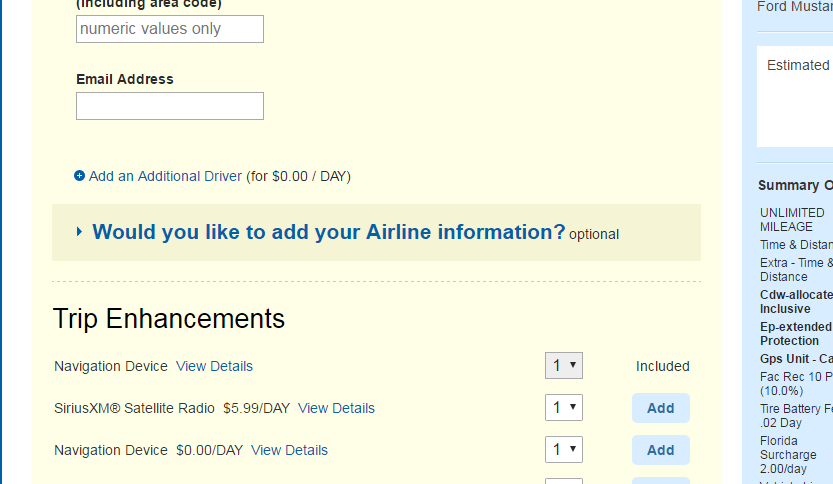Screen dimensions: 833x484
Task: Add the $0.00/DAY Navigation Device
Action: click(x=660, y=450)
